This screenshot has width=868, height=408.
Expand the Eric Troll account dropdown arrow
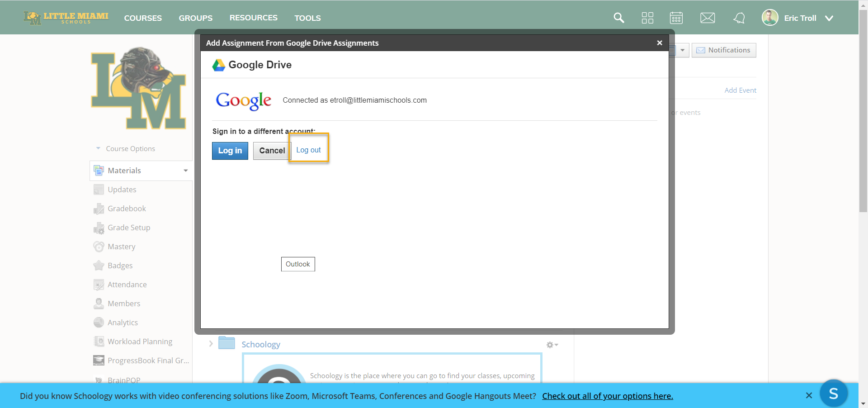point(829,18)
